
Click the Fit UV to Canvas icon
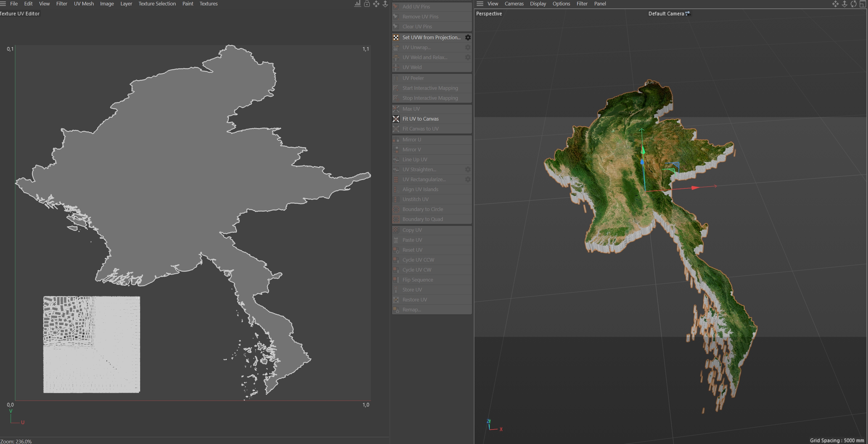[396, 118]
